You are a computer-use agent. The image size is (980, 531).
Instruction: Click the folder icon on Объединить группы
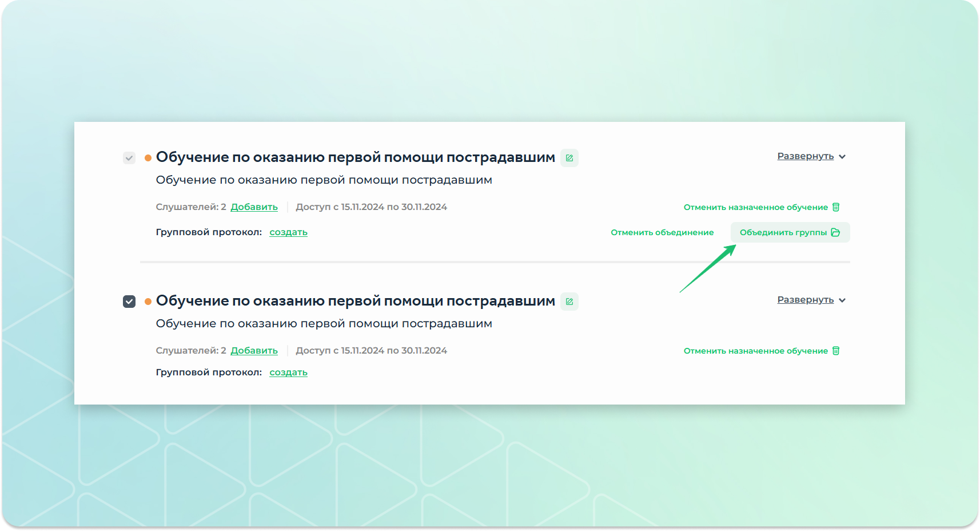(x=835, y=232)
